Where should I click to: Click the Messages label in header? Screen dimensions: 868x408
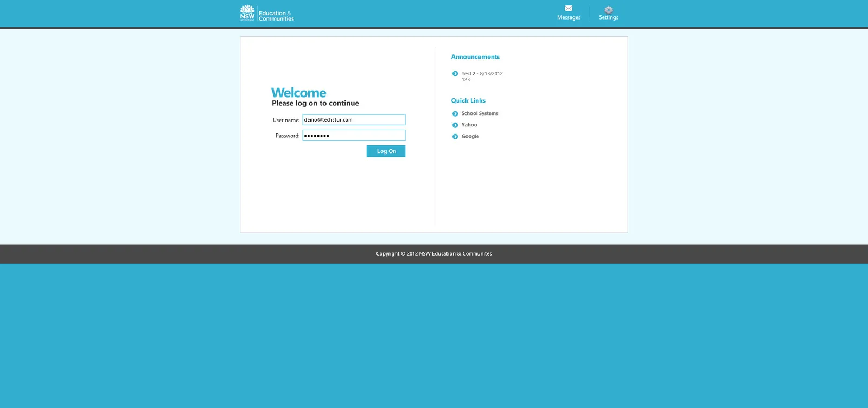coord(569,17)
